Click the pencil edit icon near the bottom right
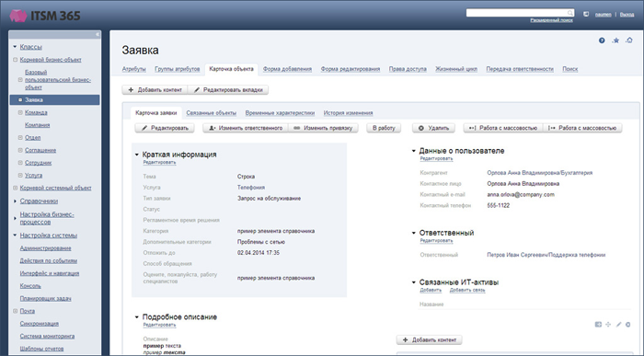This screenshot has height=356, width=644. pos(618,325)
